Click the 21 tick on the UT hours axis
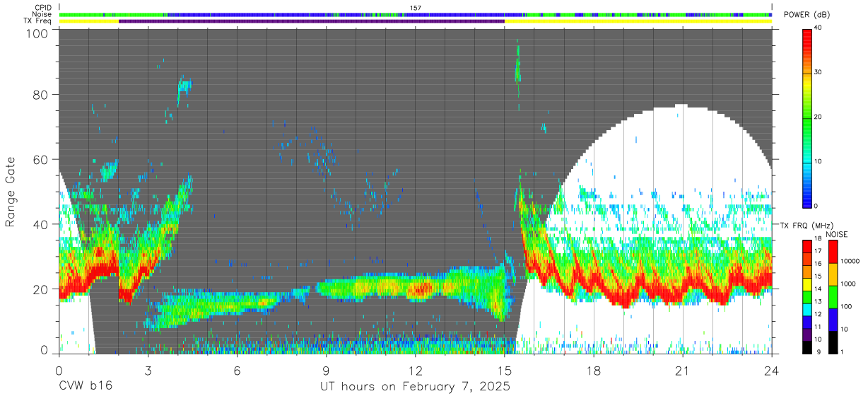 683,370
